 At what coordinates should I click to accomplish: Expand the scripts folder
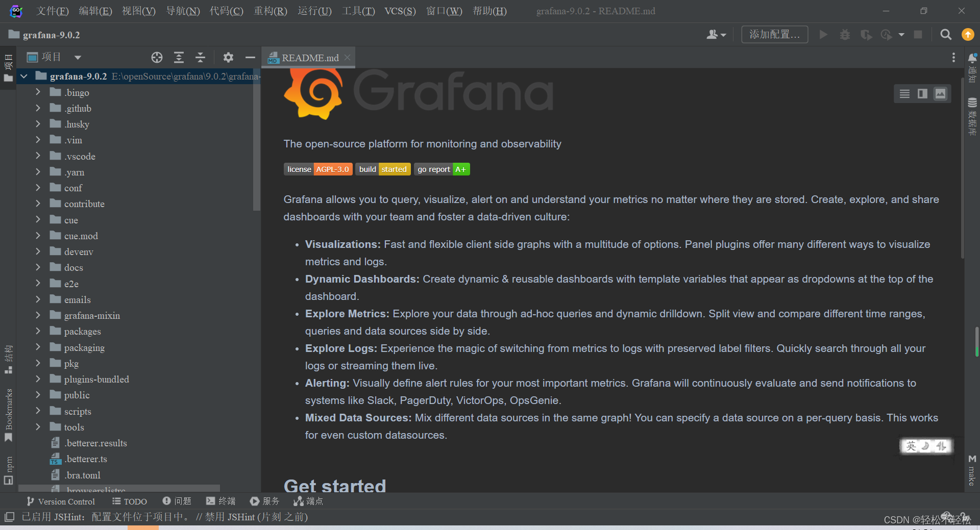click(38, 411)
